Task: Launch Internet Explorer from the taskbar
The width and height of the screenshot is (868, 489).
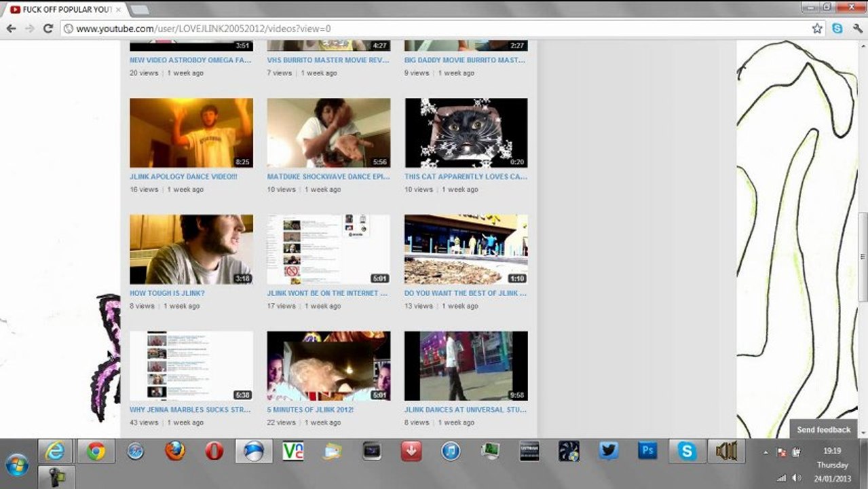Action: [55, 451]
